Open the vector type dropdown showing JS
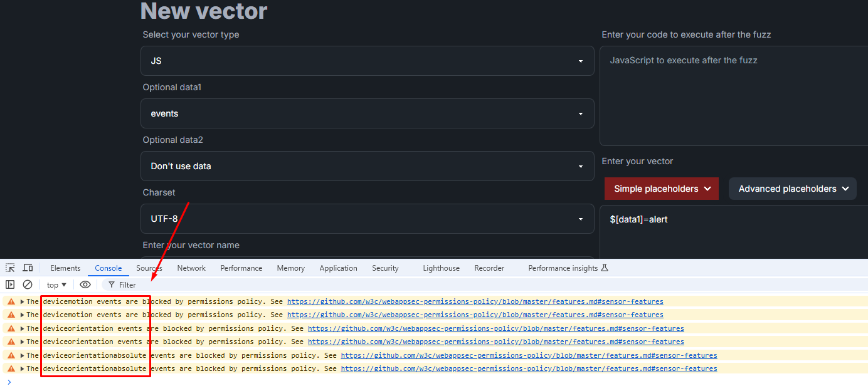The image size is (868, 391). click(x=367, y=61)
